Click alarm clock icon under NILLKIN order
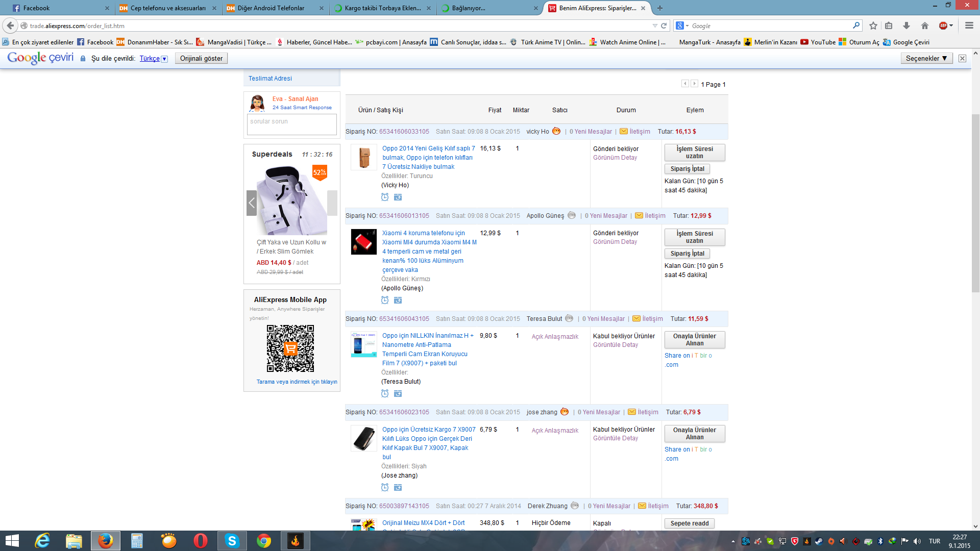Screen dimensions: 980x551 pyautogui.click(x=385, y=393)
